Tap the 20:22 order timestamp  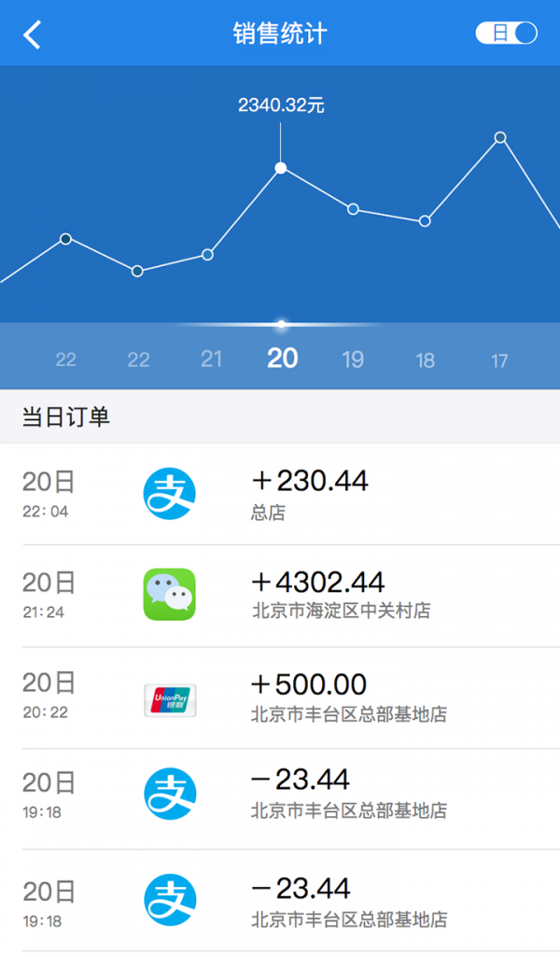click(46, 712)
